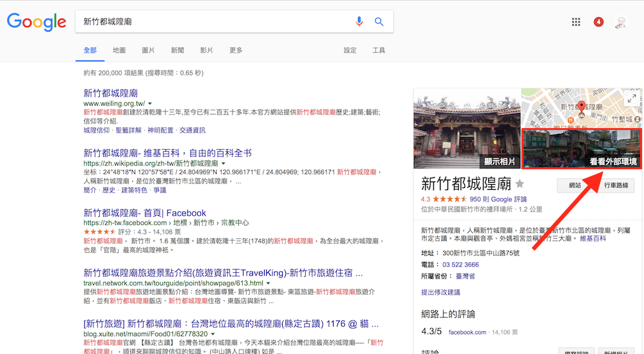Open Wikipedia sitelink 歷史

(109, 190)
